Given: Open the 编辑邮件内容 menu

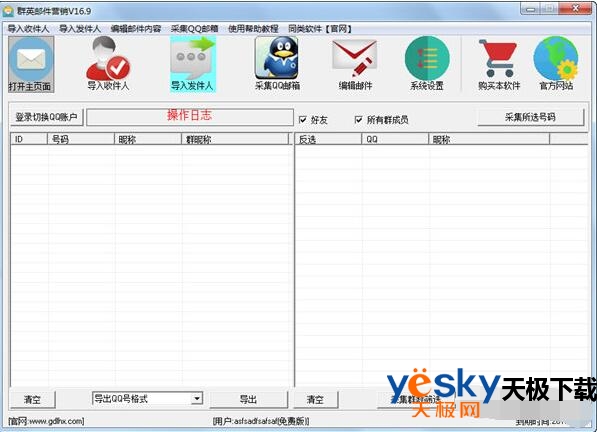Looking at the screenshot, I should (136, 29).
